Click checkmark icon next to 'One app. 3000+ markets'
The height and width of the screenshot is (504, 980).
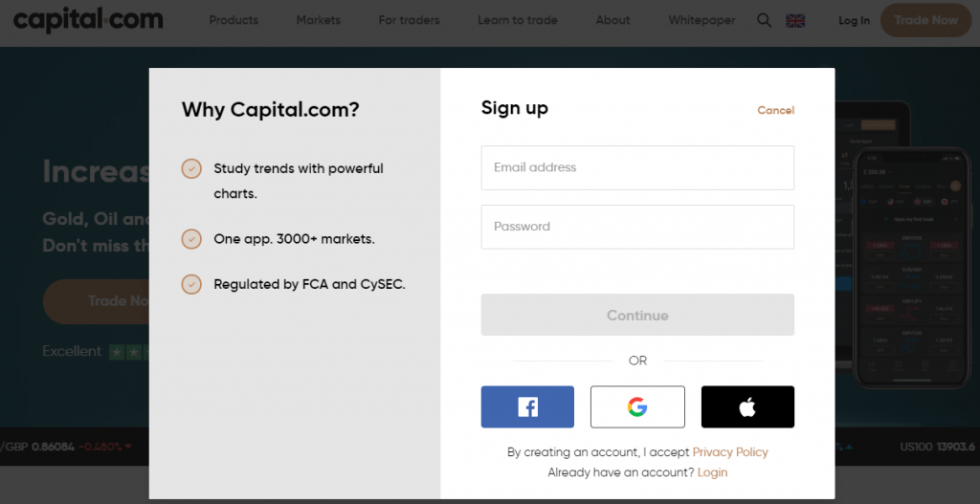[x=191, y=239]
